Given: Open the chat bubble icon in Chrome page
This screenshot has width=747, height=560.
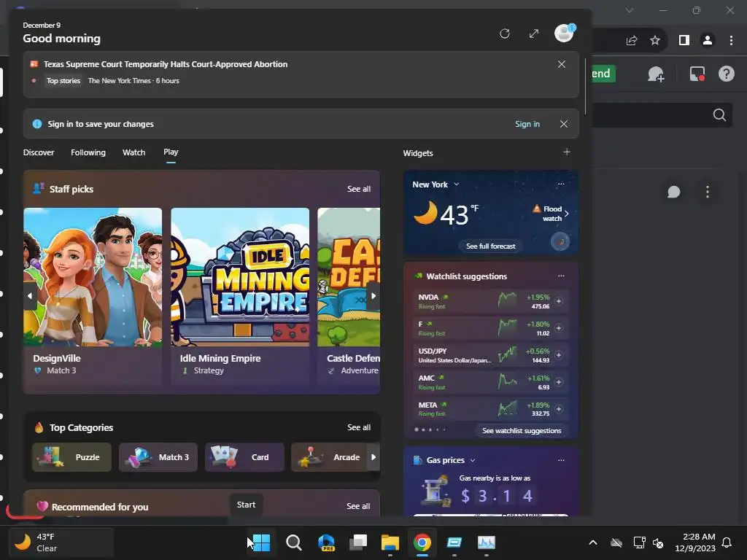Looking at the screenshot, I should 673,192.
